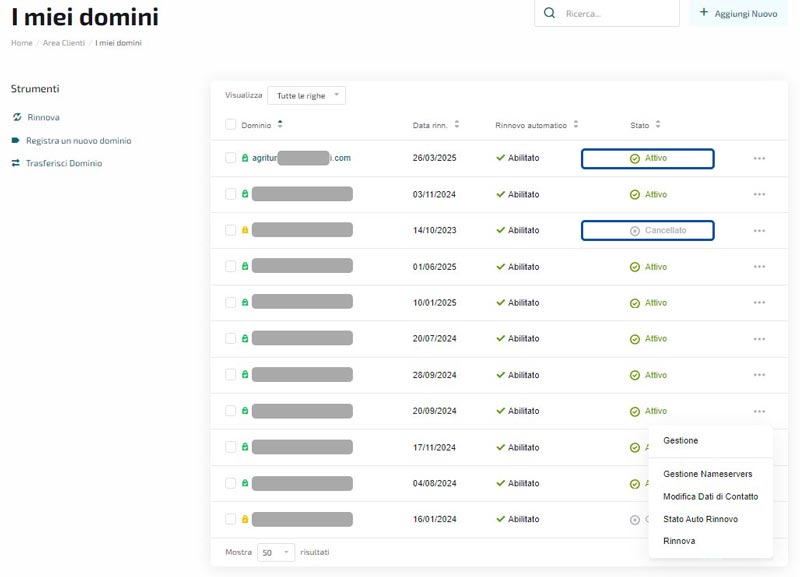Open the Tutte le righe dropdown
Image resolution: width=800 pixels, height=577 pixels.
[306, 95]
